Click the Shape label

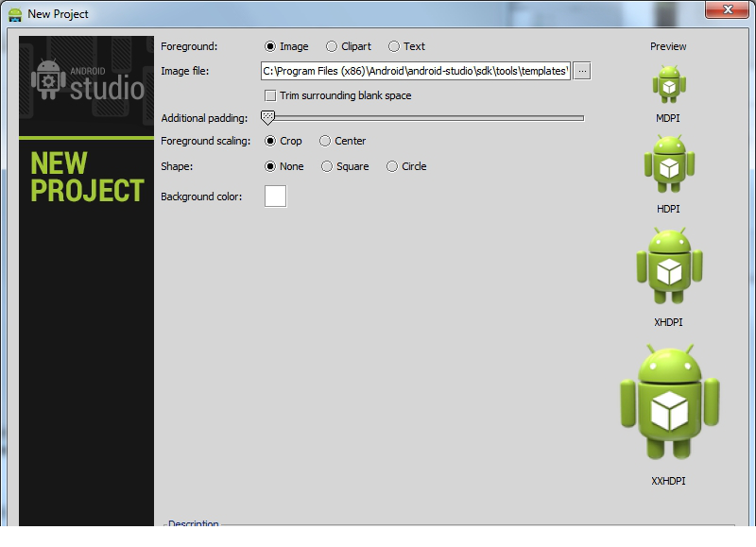(x=177, y=166)
